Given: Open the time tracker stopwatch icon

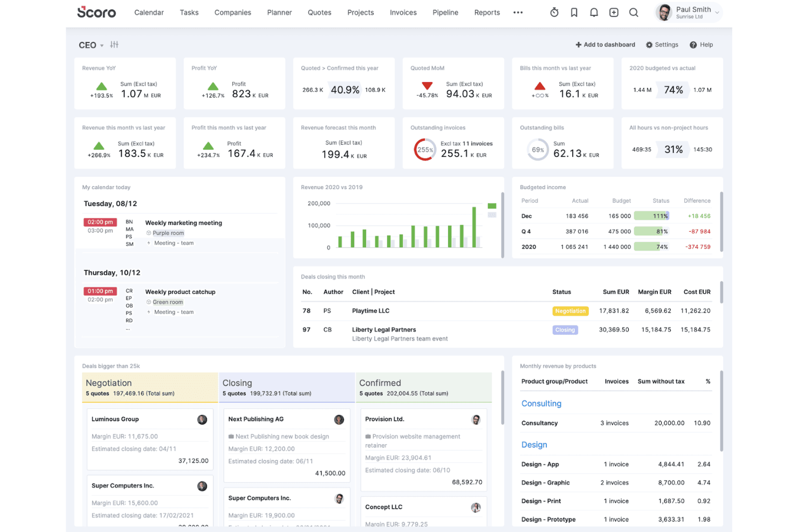Looking at the screenshot, I should coord(554,12).
